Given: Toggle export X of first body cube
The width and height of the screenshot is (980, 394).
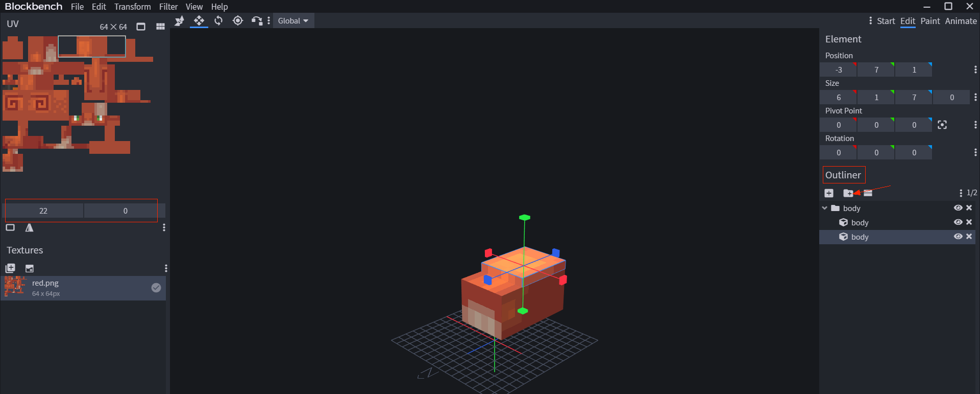Looking at the screenshot, I should tap(969, 222).
